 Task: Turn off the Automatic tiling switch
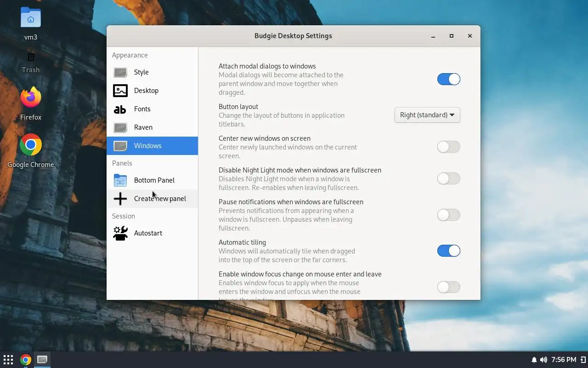[449, 251]
